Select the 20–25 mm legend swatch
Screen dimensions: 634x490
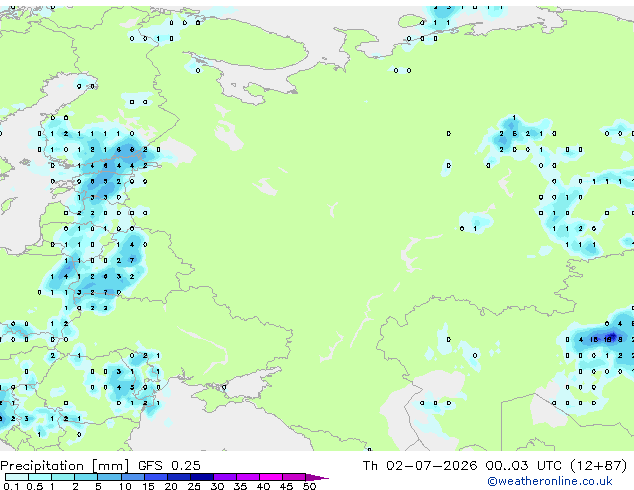(179, 477)
